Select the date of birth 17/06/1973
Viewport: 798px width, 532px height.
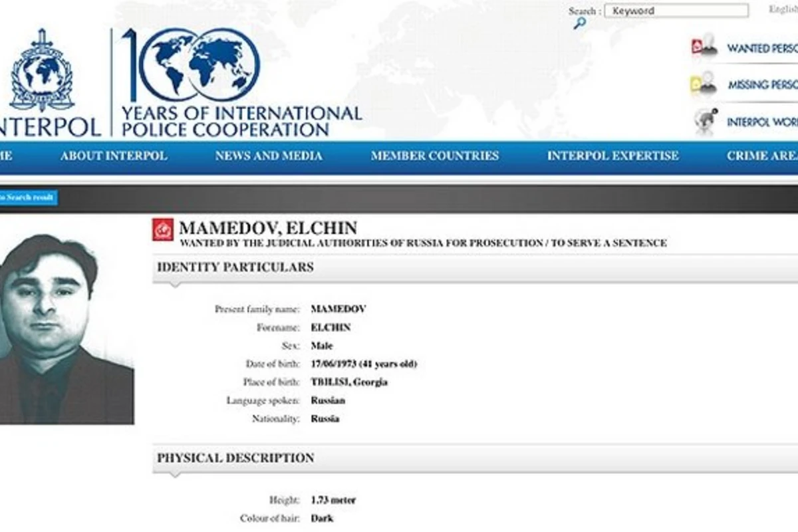[334, 364]
